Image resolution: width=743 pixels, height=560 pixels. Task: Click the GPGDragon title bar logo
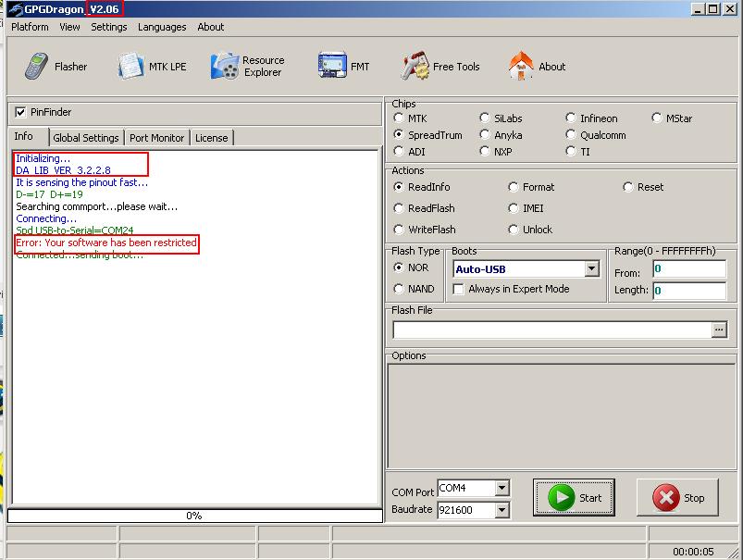pos(16,9)
